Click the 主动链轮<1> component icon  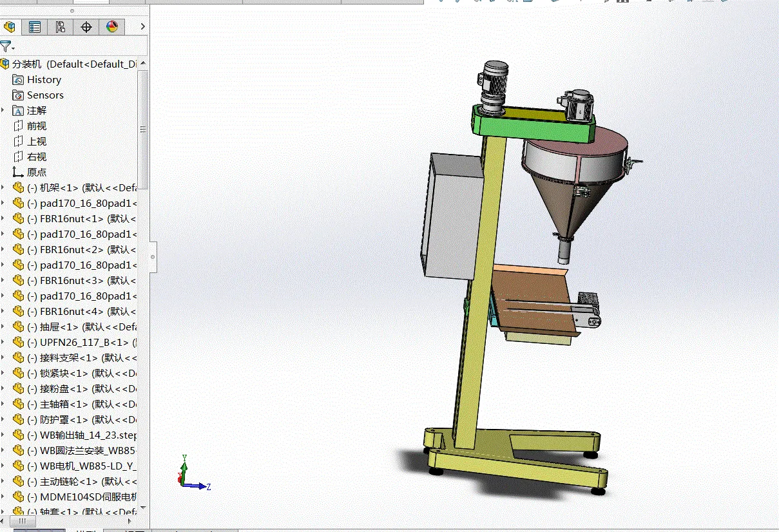(18, 482)
